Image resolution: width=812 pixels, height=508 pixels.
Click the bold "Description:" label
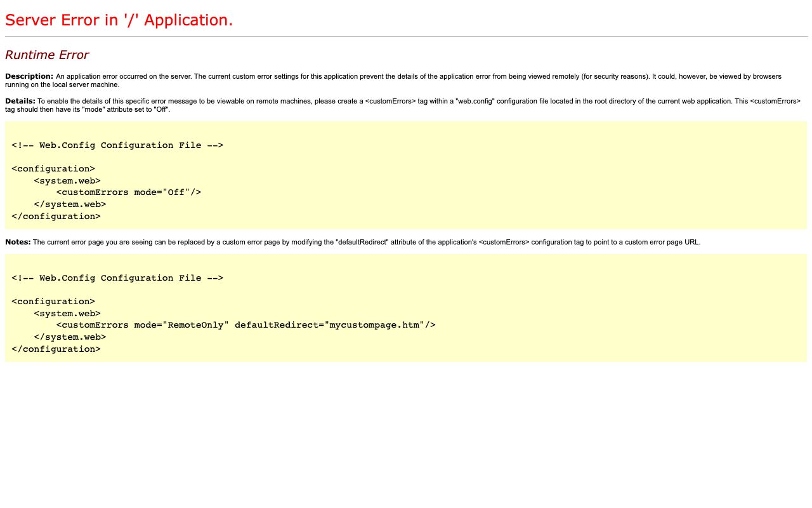(x=29, y=76)
